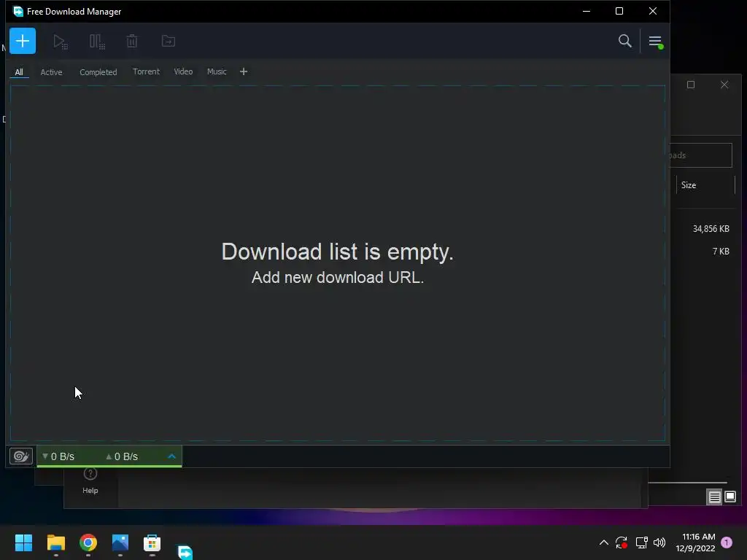747x560 pixels.
Task: Click Help in the background window
Action: (x=90, y=481)
